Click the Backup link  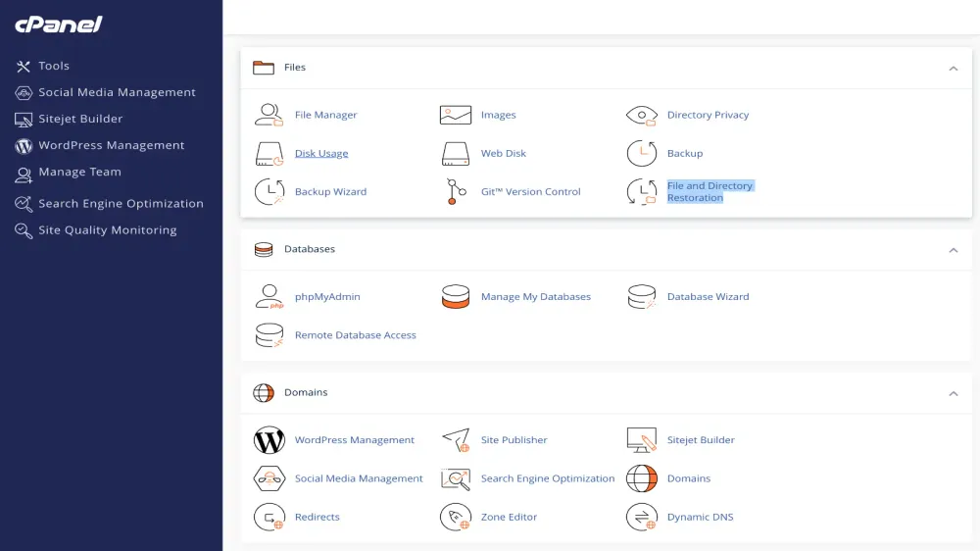[x=684, y=153]
